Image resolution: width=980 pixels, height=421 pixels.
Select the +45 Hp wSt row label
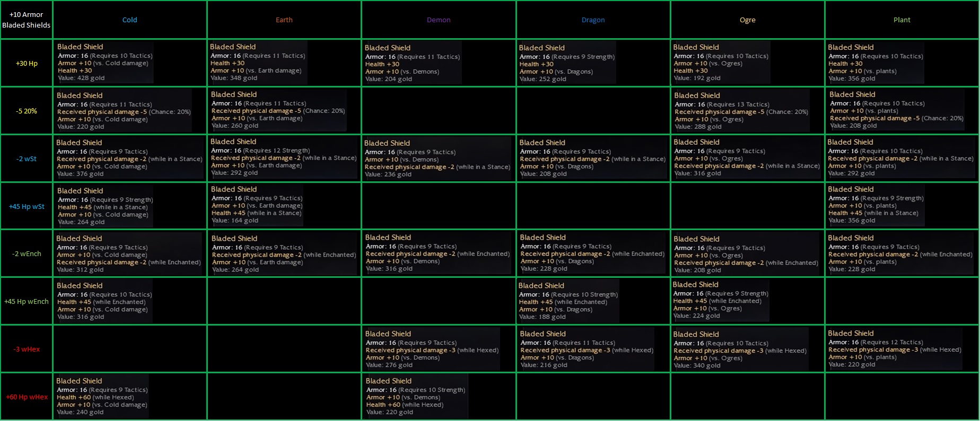27,207
